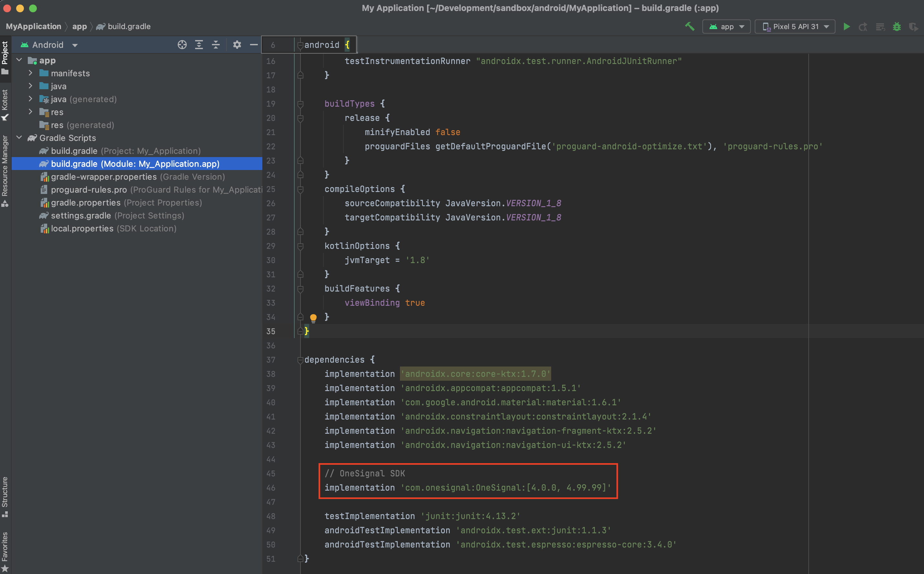Viewport: 924px width, 574px height.
Task: Open Project panel gear settings
Action: click(237, 45)
